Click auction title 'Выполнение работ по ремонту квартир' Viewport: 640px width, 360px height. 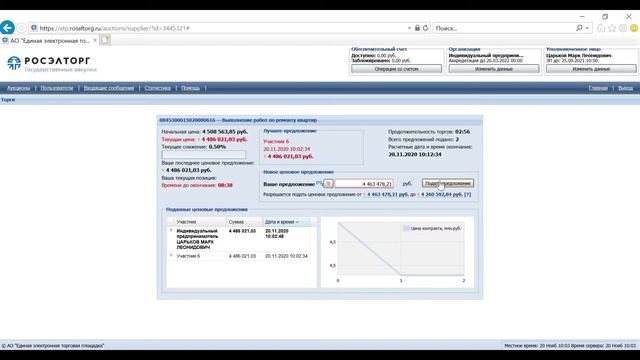tap(269, 120)
